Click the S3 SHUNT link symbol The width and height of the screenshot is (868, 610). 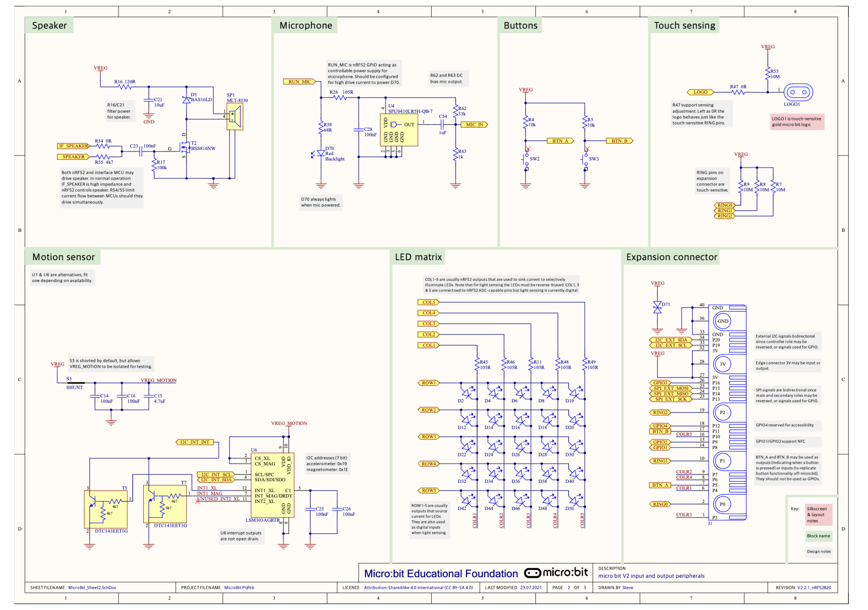(76, 383)
